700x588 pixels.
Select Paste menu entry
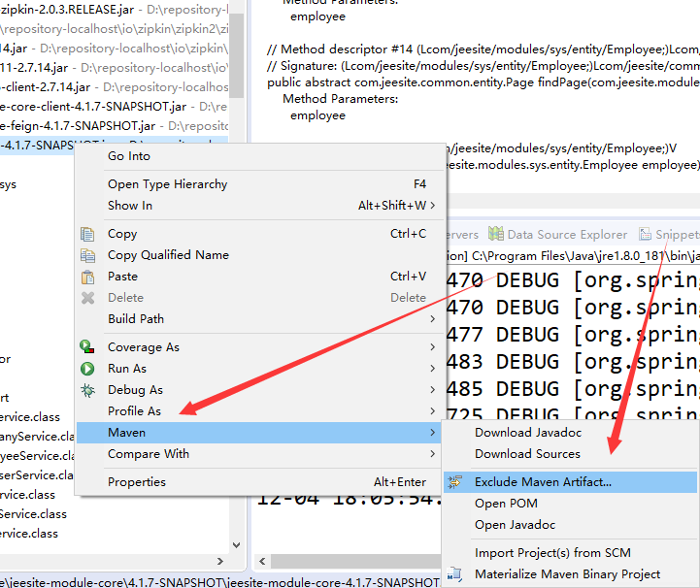261,277
